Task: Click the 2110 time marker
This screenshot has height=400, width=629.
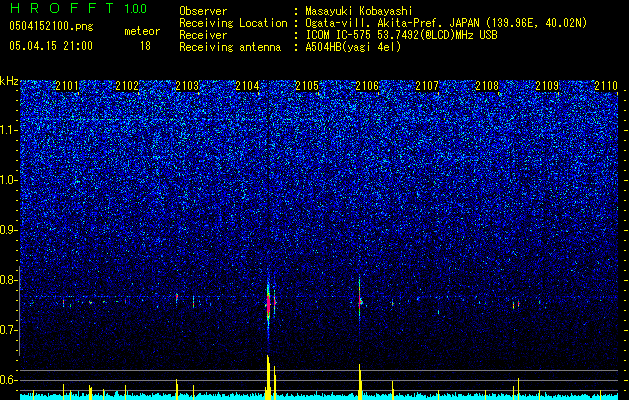Action: click(606, 86)
